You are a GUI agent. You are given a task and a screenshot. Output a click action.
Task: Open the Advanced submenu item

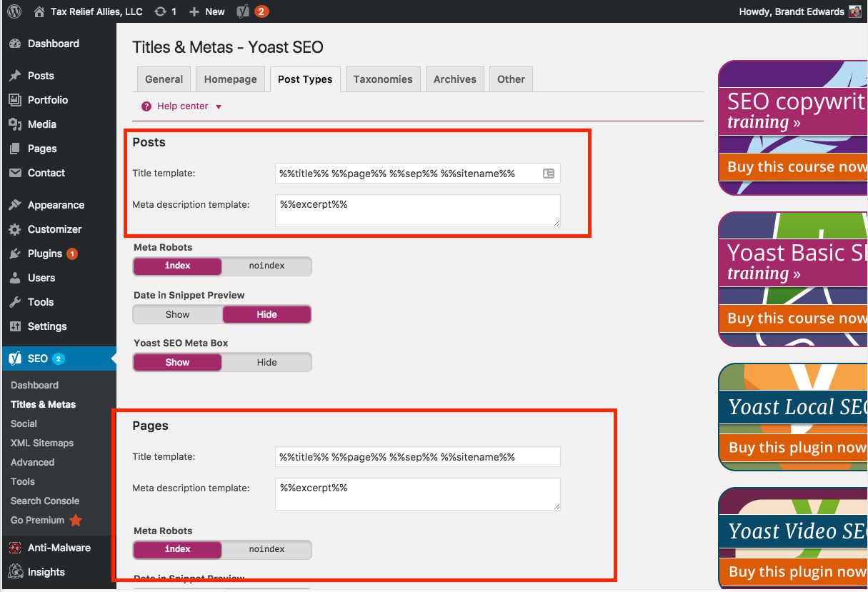[32, 462]
